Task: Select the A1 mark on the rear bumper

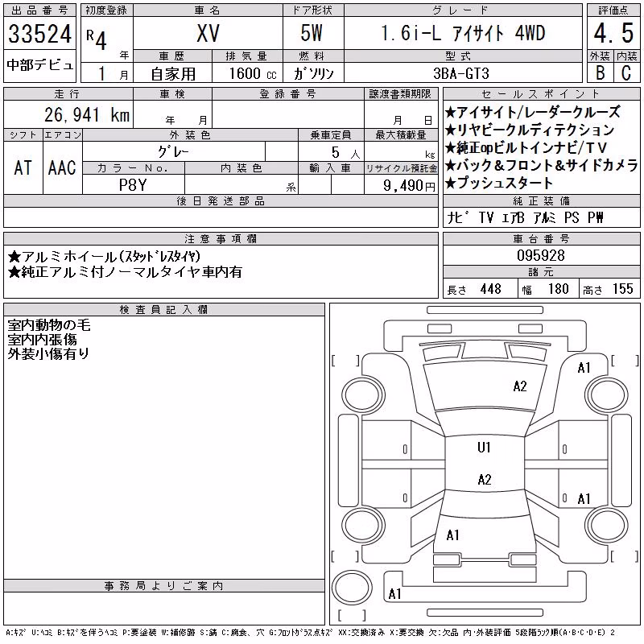Action: [394, 594]
